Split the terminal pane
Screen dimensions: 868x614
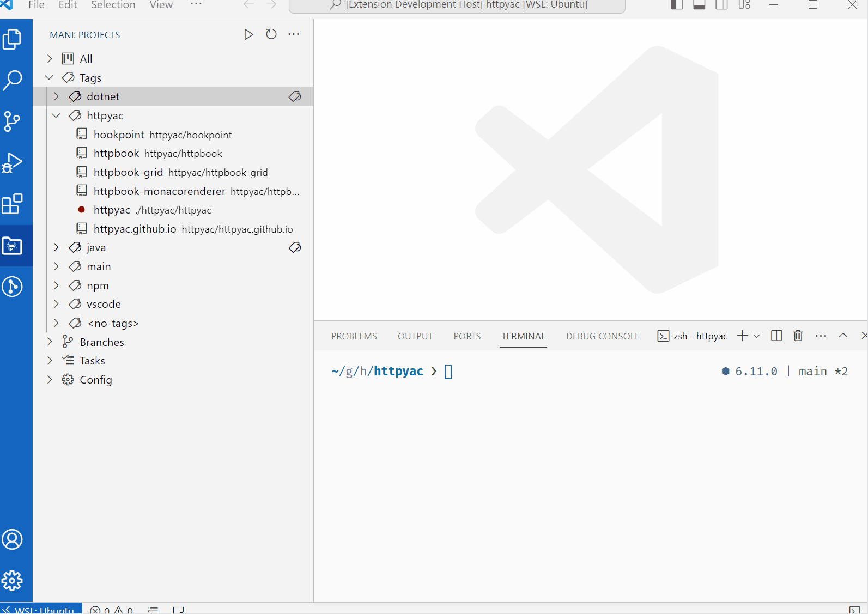pos(776,336)
